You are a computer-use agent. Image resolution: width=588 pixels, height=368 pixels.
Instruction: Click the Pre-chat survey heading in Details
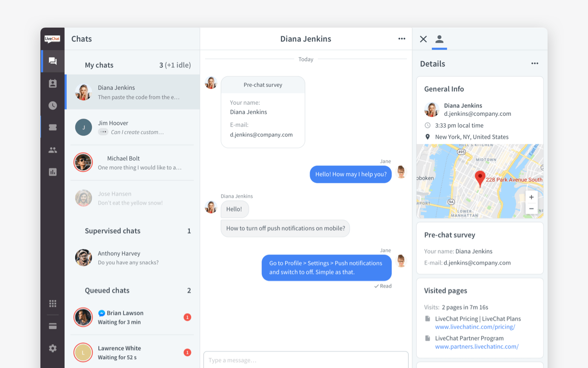click(450, 235)
